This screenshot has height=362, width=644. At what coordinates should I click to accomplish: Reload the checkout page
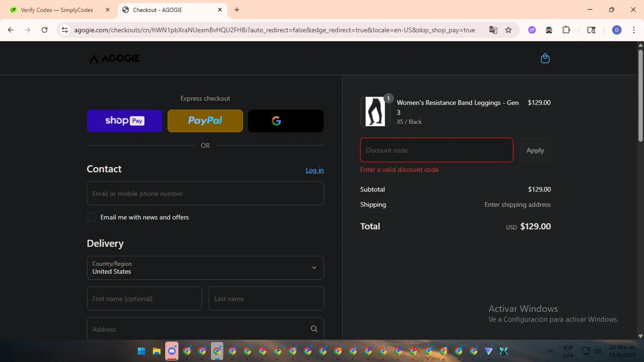(45, 30)
